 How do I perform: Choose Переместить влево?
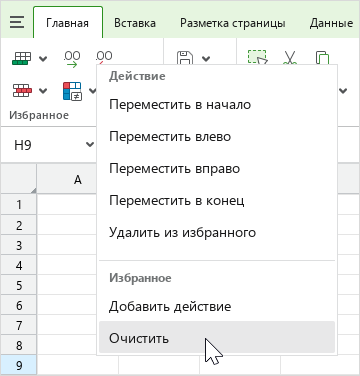[x=217, y=137]
